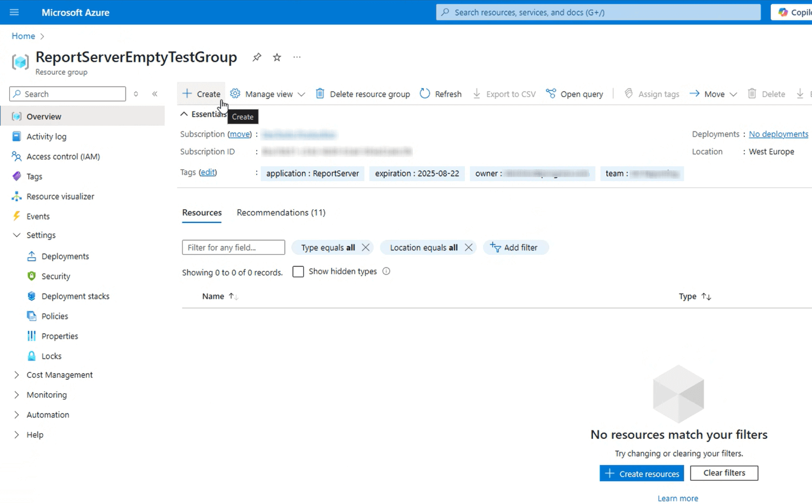Remove the Location equals all filter
The image size is (812, 504).
[468, 247]
